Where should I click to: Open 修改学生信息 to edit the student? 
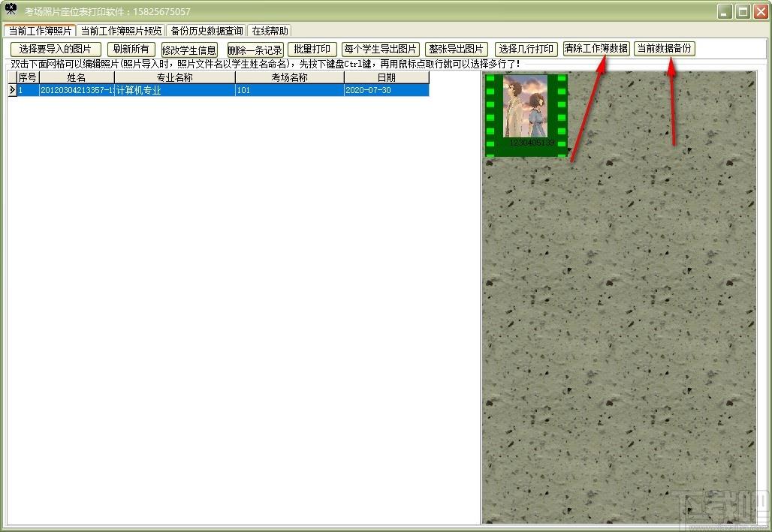[x=189, y=50]
